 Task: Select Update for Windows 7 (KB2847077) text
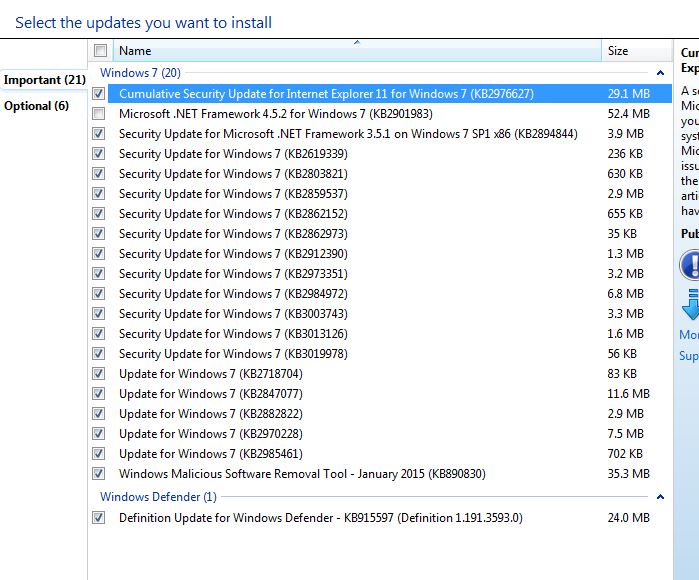211,394
